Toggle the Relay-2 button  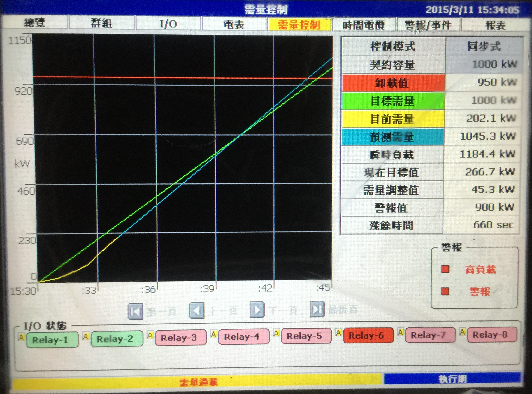coord(117,339)
